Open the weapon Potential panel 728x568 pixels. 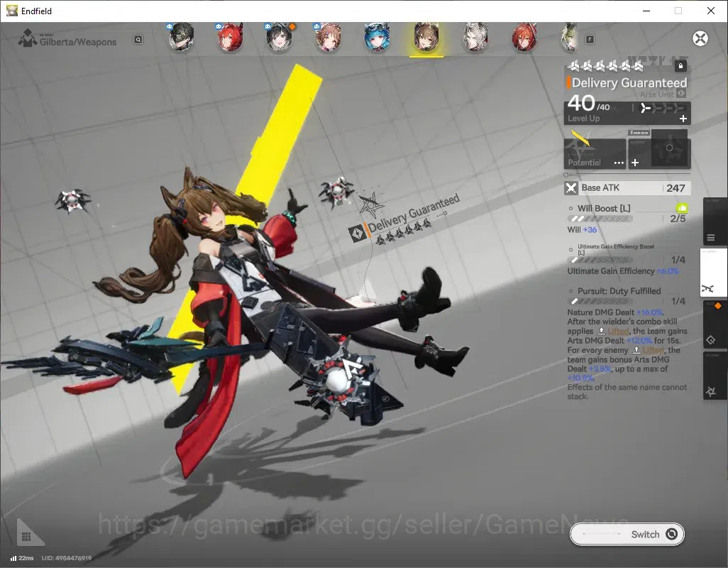pyautogui.click(x=595, y=154)
